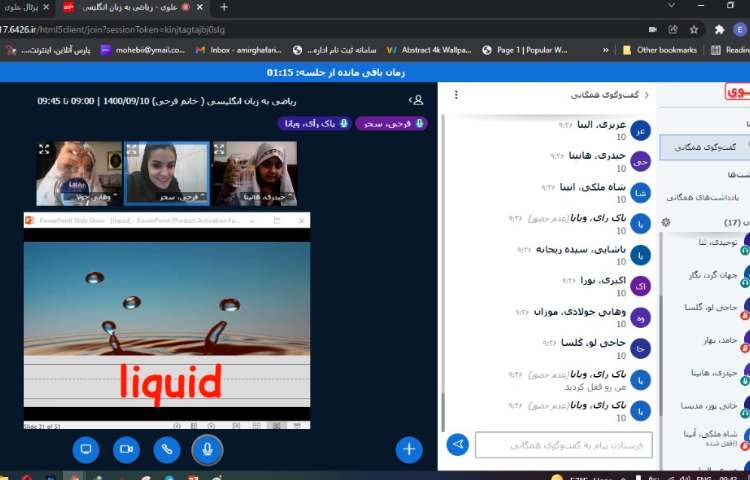The width and height of the screenshot is (750, 480).
Task: Open Page 1 | Popular W... bookmark
Action: coord(525,50)
